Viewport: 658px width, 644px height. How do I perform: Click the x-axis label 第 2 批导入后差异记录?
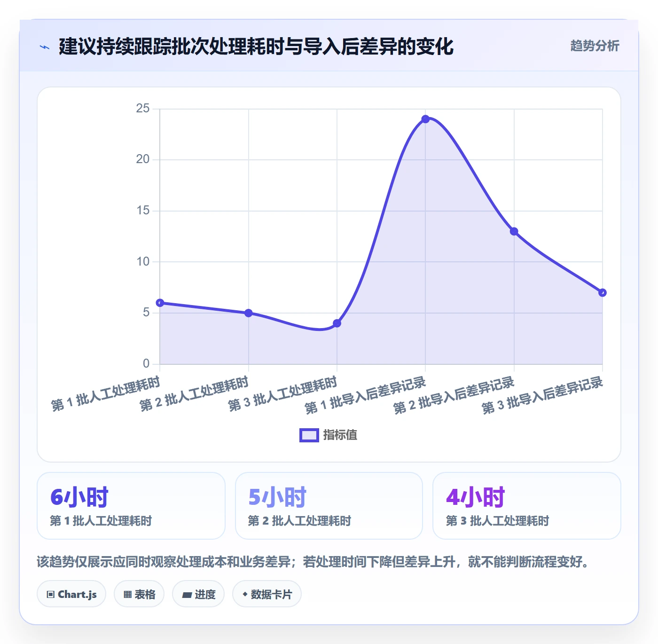pos(454,395)
